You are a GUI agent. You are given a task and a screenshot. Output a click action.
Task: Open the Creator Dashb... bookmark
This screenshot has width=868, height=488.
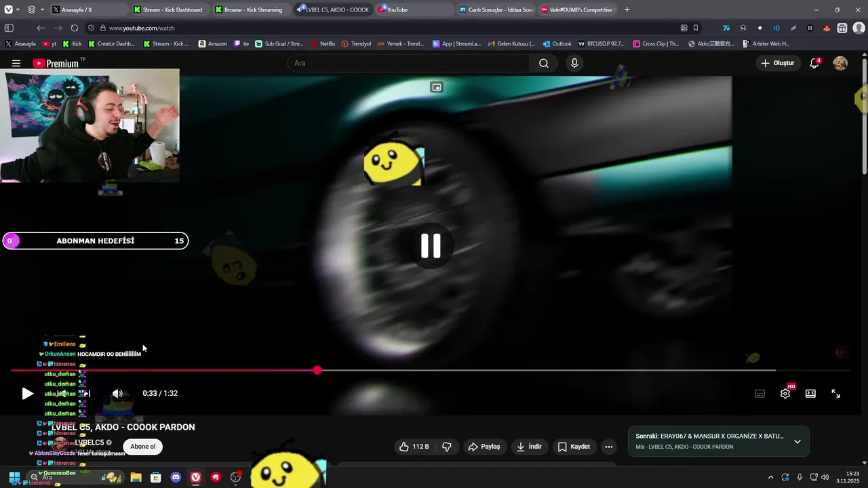[x=111, y=43]
